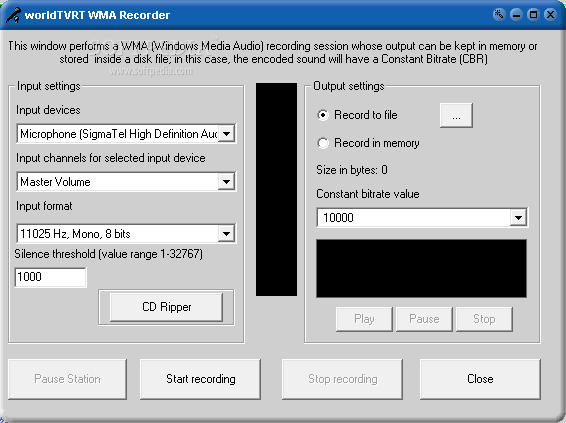Viewport: 566px width, 423px height.
Task: Click Start recording
Action: pyautogui.click(x=200, y=379)
